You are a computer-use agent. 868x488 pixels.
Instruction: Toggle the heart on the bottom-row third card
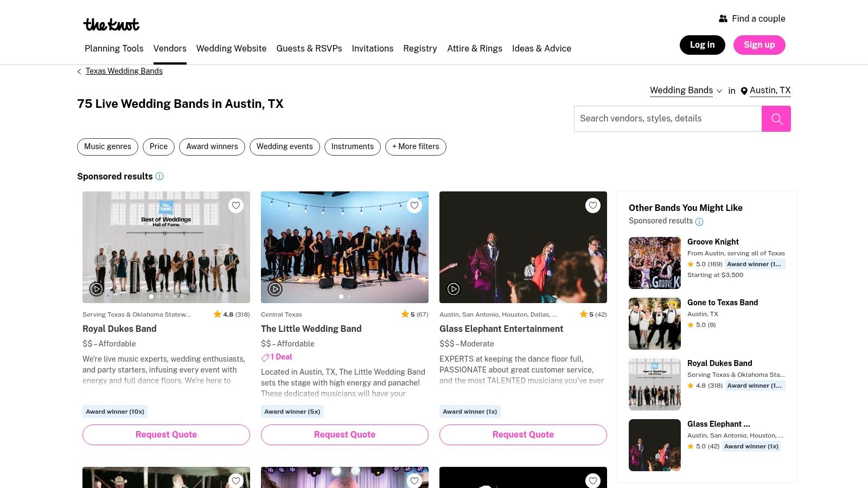click(593, 481)
